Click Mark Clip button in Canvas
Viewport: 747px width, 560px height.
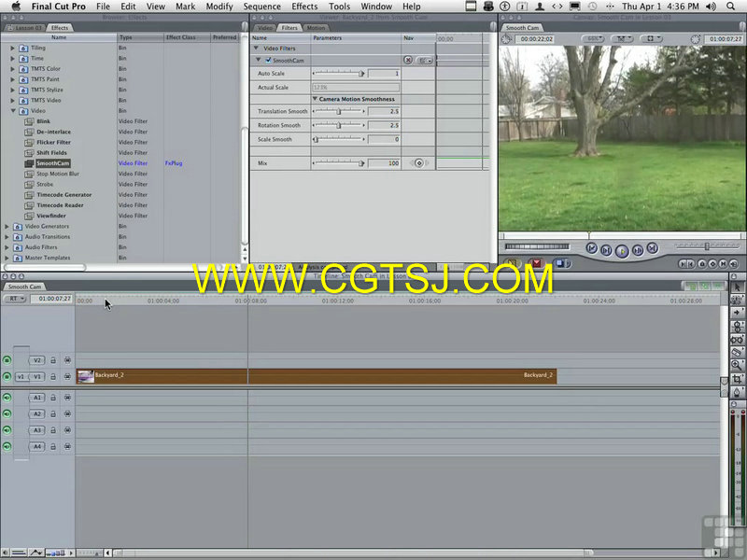pyautogui.click(x=723, y=264)
